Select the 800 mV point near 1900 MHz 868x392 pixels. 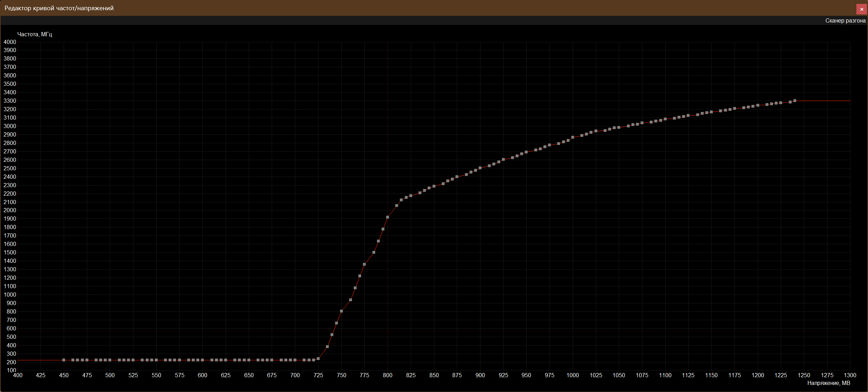(x=388, y=217)
